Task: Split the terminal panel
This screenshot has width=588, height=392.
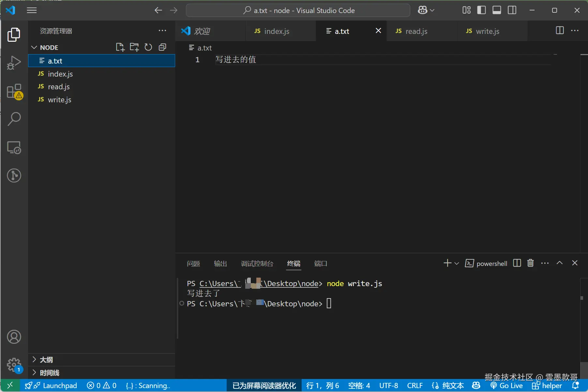Action: tap(517, 263)
